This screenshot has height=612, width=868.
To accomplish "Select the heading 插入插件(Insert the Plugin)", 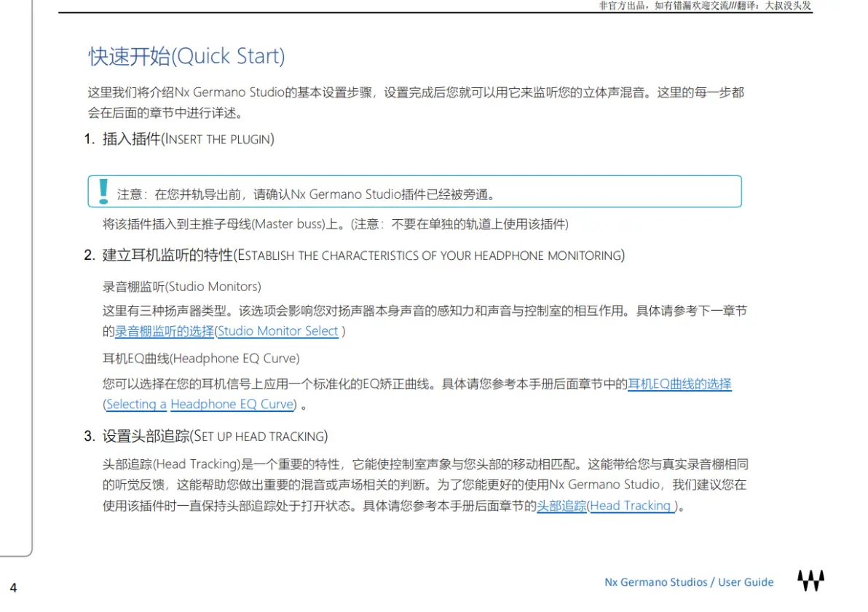I will tap(188, 139).
